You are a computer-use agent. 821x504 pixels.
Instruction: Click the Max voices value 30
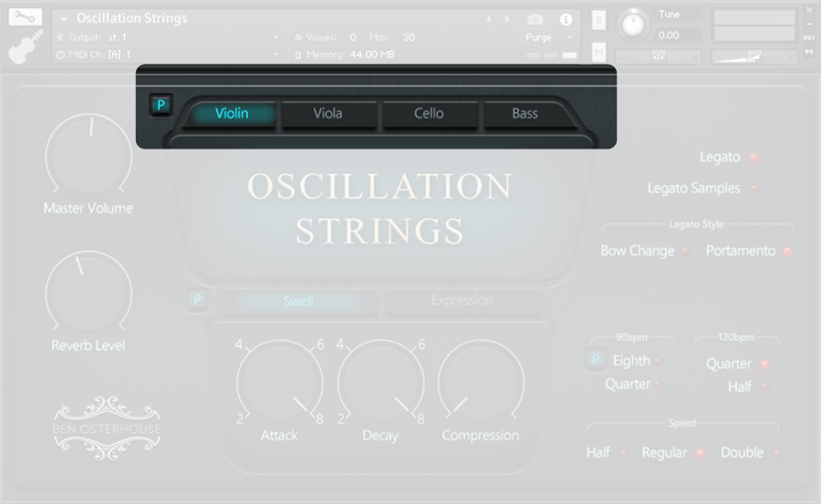click(409, 37)
